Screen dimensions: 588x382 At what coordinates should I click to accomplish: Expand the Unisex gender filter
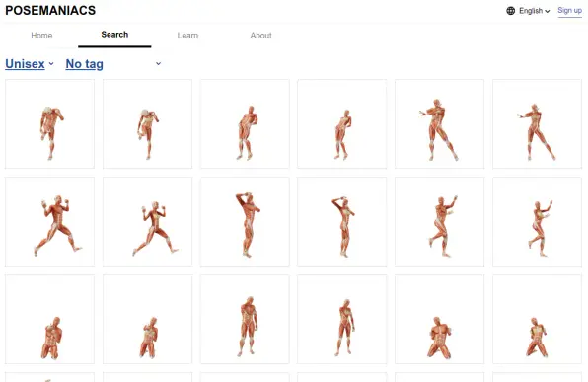click(30, 64)
